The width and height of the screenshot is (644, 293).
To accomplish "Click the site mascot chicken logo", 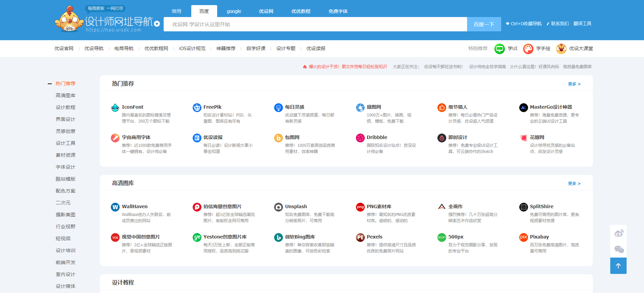I will [x=69, y=19].
